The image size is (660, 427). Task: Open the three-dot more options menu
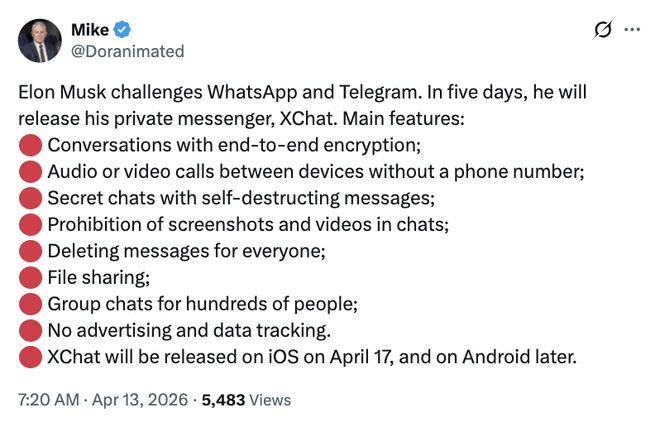632,30
